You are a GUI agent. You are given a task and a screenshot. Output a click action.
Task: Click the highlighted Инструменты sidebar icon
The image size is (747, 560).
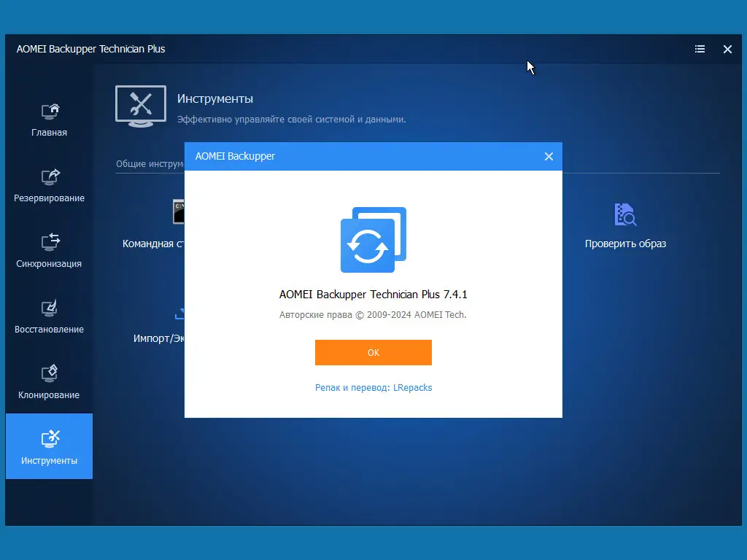49,438
